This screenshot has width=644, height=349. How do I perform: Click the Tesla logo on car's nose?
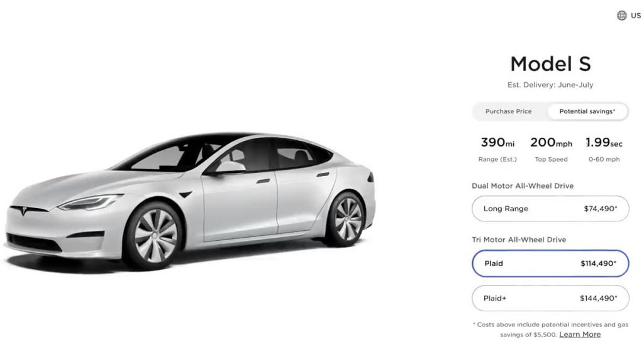click(x=24, y=211)
